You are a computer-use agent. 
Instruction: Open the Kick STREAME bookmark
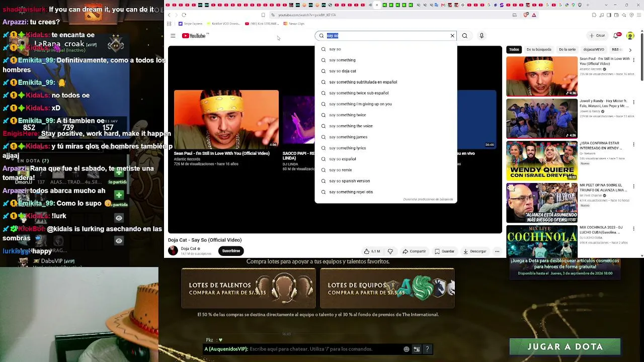[261, 24]
